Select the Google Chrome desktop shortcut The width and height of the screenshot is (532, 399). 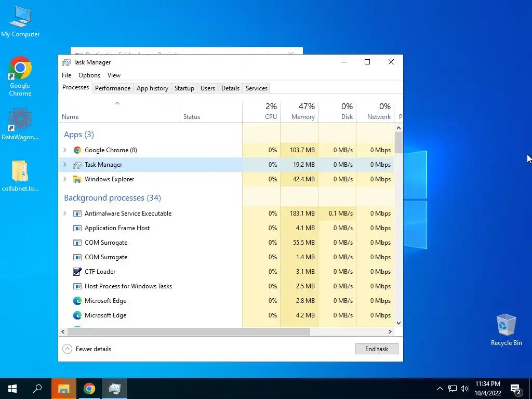pos(20,77)
